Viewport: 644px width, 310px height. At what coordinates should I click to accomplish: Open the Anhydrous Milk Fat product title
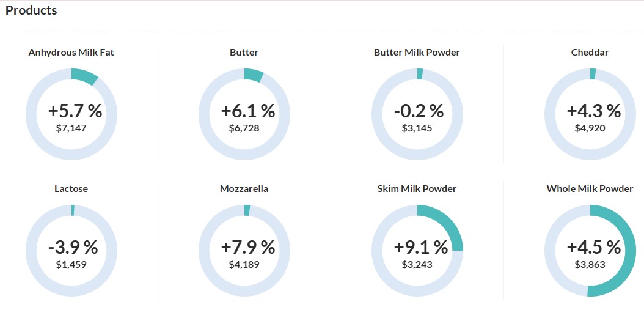(x=71, y=53)
